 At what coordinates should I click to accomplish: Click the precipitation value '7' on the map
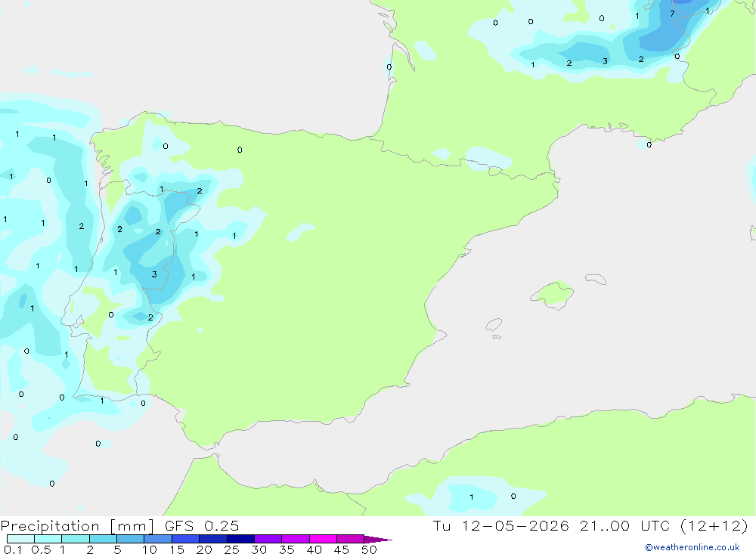[672, 14]
